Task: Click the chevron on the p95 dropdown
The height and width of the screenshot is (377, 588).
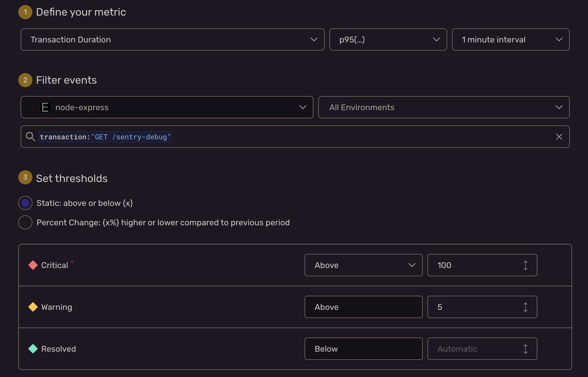Action: tap(436, 39)
